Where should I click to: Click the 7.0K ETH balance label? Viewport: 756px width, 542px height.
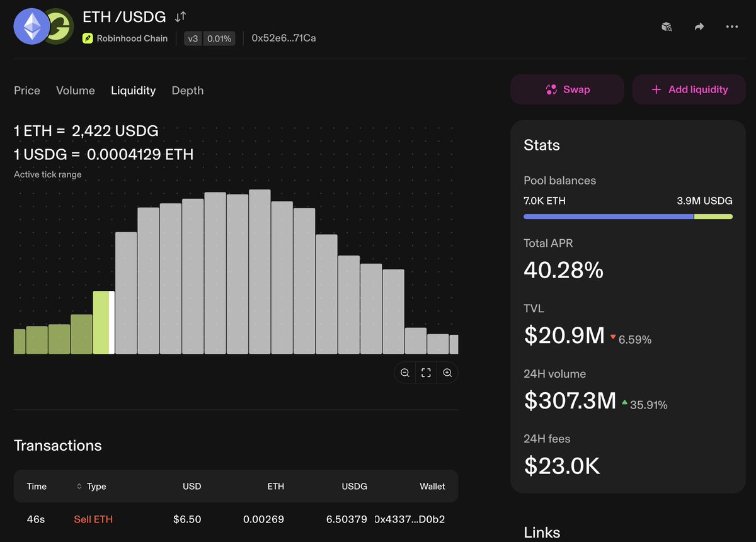pyautogui.click(x=544, y=201)
